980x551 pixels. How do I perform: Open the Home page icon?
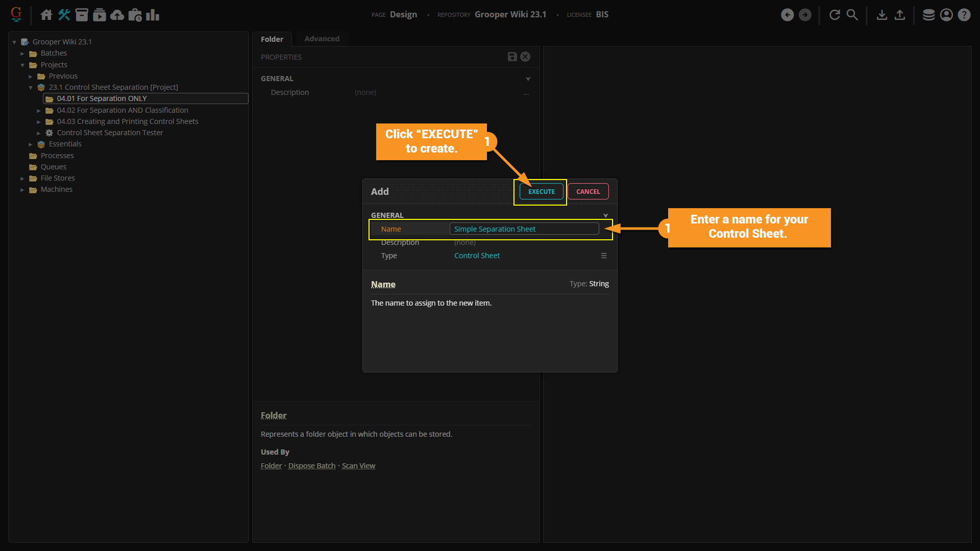(46, 15)
